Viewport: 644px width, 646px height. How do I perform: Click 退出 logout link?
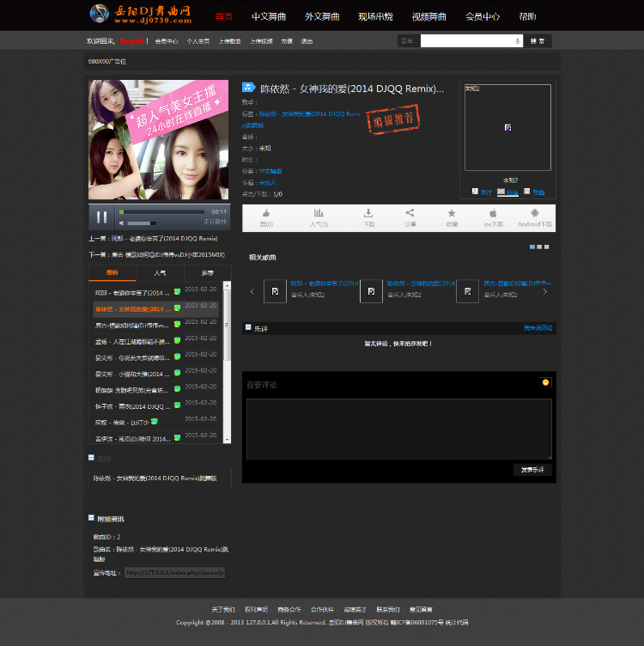click(307, 41)
